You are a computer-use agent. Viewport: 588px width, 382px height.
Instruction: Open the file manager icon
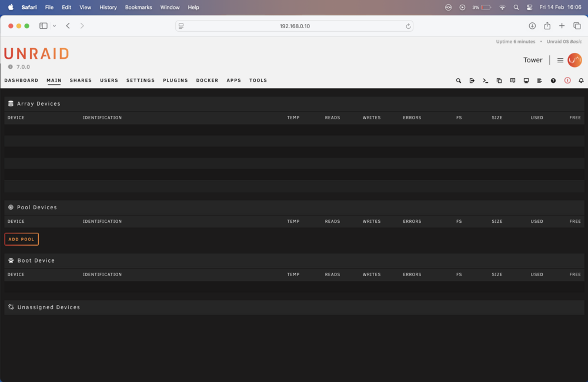tap(499, 81)
